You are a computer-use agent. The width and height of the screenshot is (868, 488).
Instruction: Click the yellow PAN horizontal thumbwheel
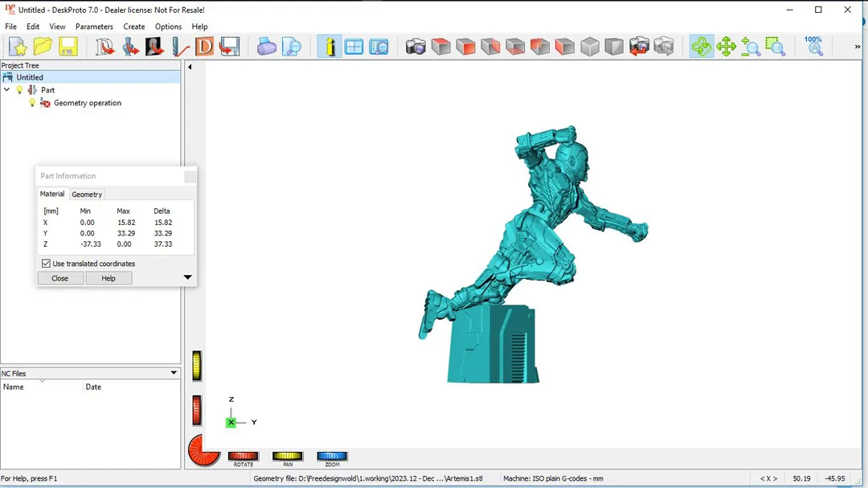click(287, 456)
